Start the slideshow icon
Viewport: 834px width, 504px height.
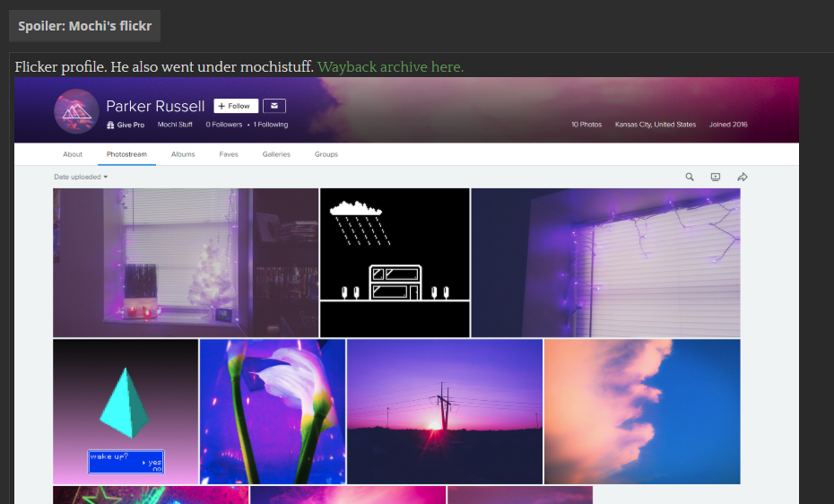coord(716,177)
